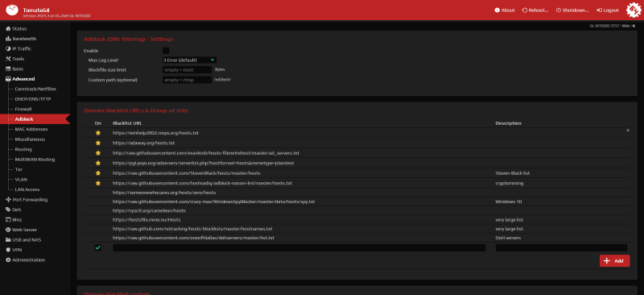Open Misc section icon in sidebar
Image resolution: width=644 pixels, height=295 pixels.
click(x=8, y=220)
